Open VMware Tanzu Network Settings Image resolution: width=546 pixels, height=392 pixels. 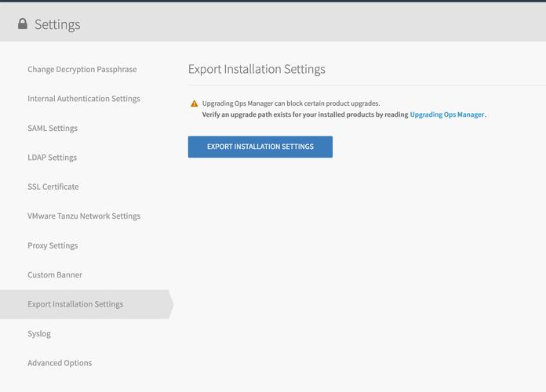click(84, 216)
